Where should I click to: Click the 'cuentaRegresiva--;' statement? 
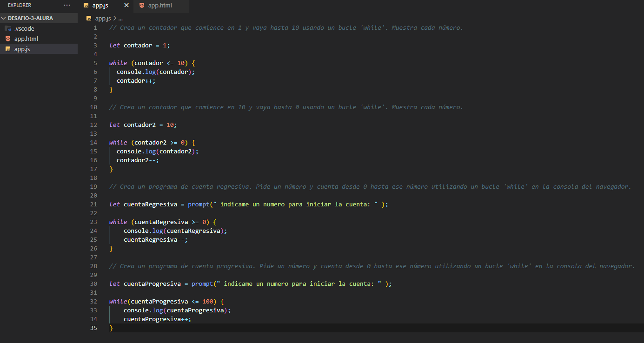click(x=156, y=240)
